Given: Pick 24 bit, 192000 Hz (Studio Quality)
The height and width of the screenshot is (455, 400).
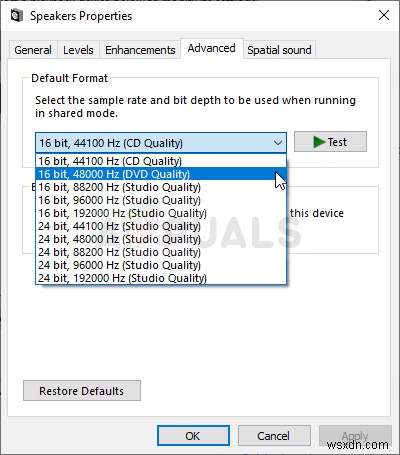Looking at the screenshot, I should 161,278.
